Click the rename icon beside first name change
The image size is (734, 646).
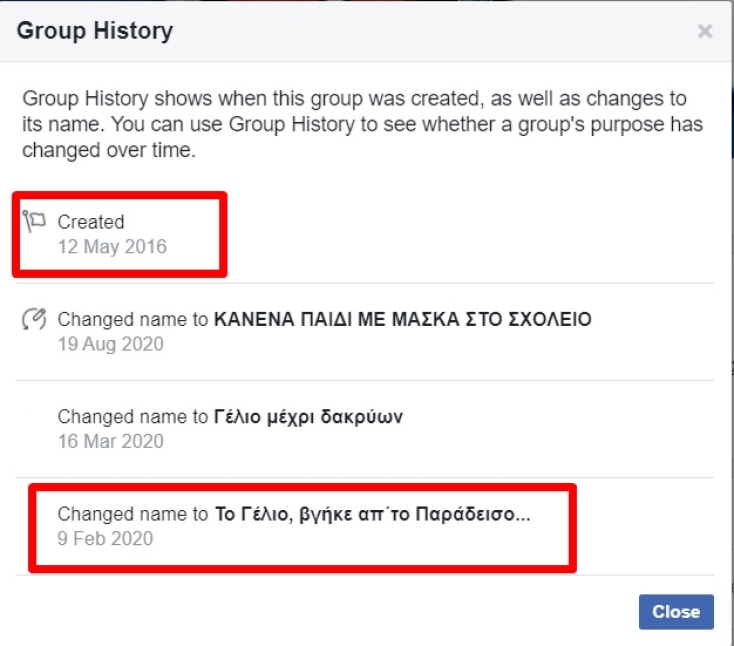pos(34,320)
